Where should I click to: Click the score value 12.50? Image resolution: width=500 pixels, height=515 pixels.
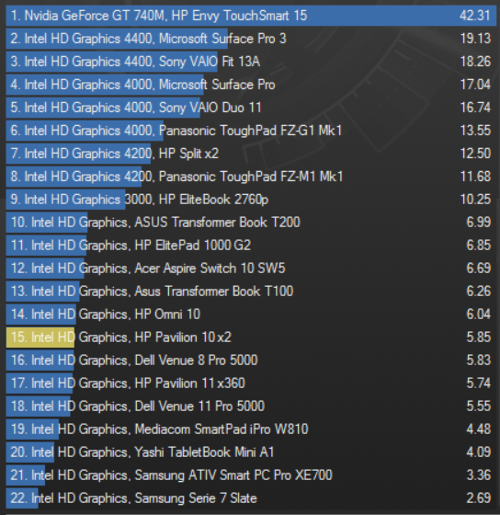click(x=475, y=153)
